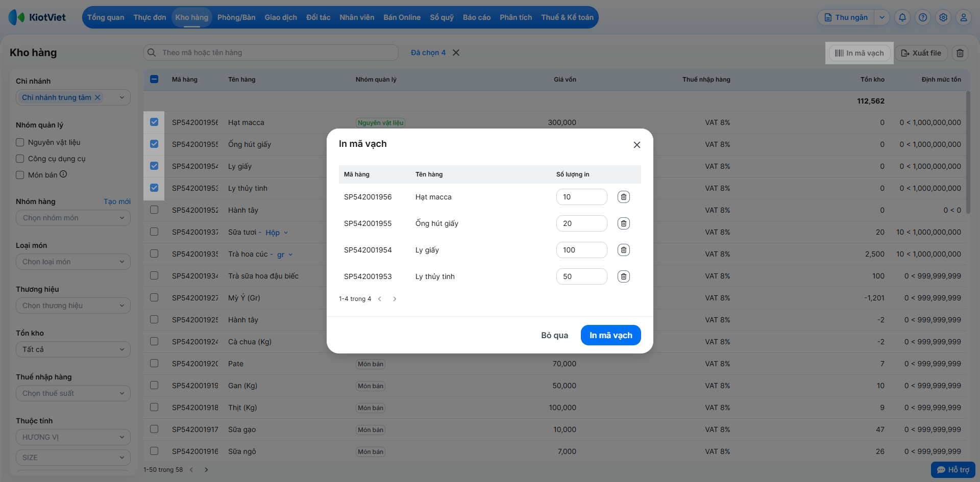
Task: Remove Ly thủy tinh from barcode list
Action: pos(623,276)
